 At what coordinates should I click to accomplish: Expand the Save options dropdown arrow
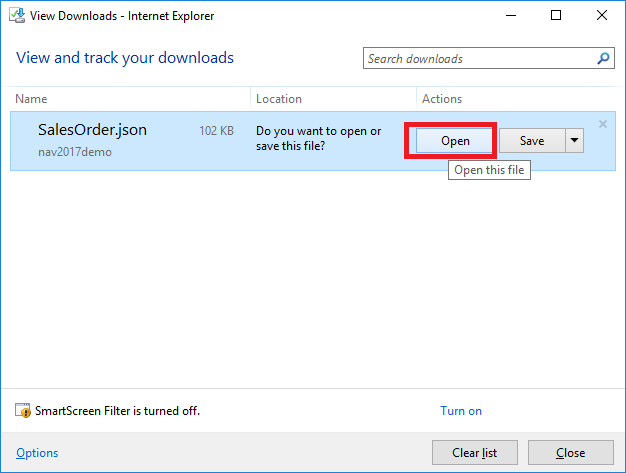coord(574,141)
